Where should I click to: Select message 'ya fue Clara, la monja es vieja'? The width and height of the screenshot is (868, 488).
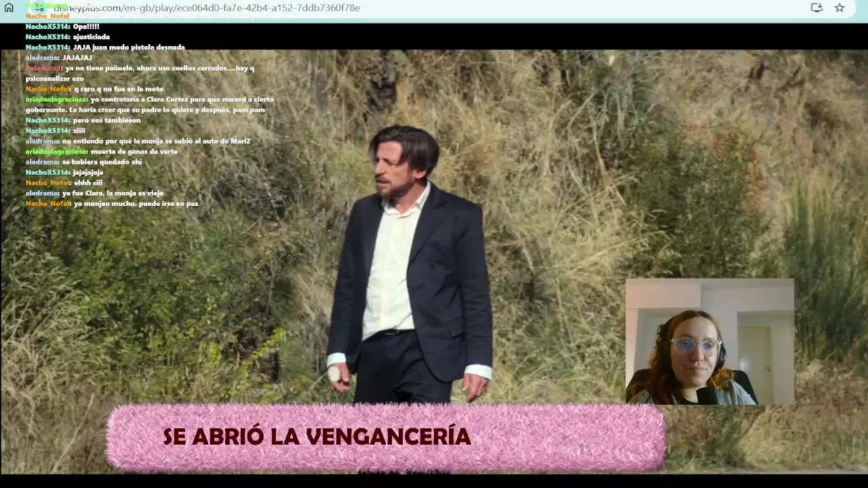[113, 193]
